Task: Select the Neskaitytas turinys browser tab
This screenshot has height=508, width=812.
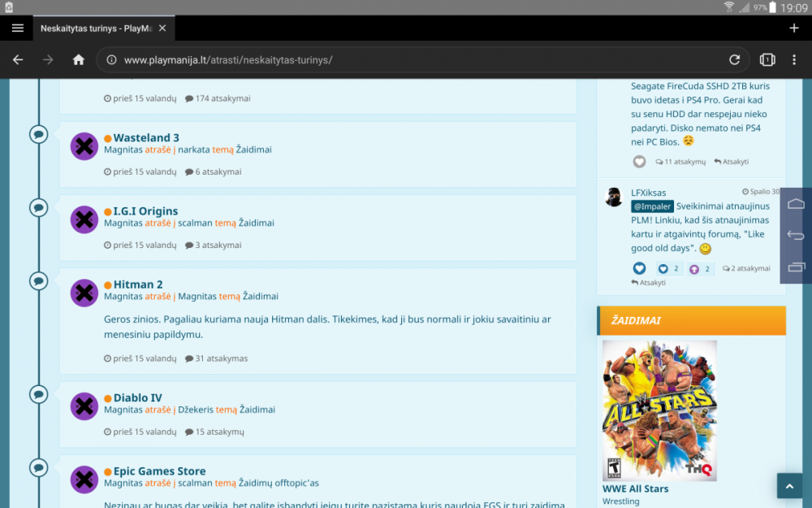Action: 97,28
